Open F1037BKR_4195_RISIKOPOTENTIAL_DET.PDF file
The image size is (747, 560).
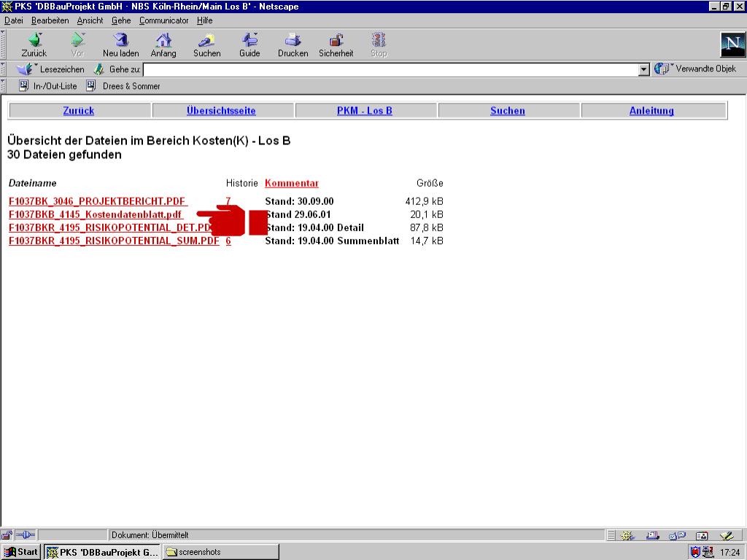pos(109,227)
